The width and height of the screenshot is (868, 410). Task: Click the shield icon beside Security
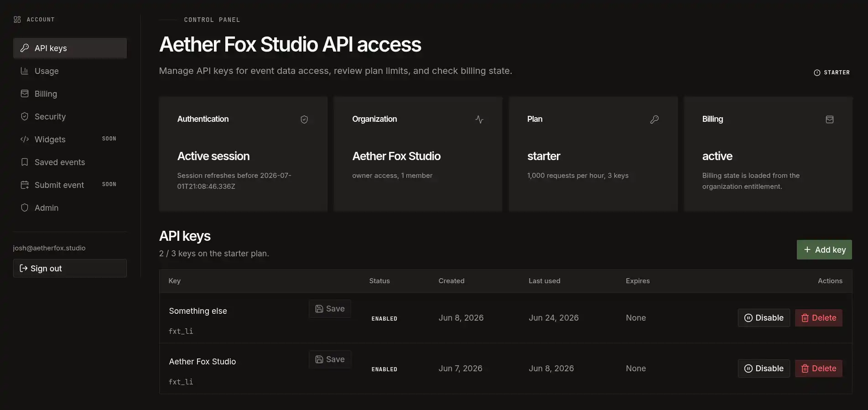pyautogui.click(x=25, y=116)
